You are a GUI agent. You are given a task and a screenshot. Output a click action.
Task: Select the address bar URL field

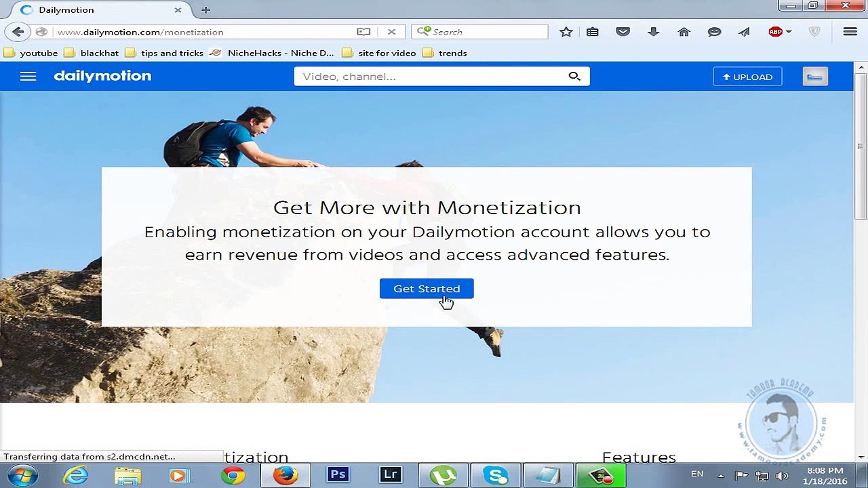[x=203, y=32]
